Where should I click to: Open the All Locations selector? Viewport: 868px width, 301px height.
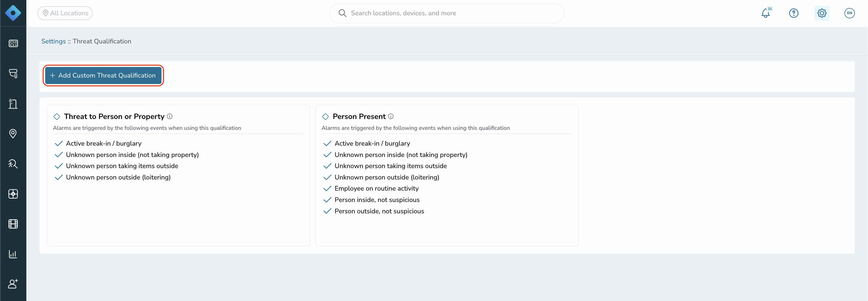65,13
